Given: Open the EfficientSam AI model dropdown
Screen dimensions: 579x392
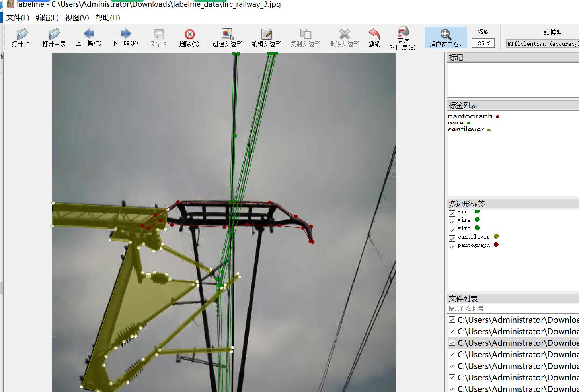Looking at the screenshot, I should click(x=542, y=44).
